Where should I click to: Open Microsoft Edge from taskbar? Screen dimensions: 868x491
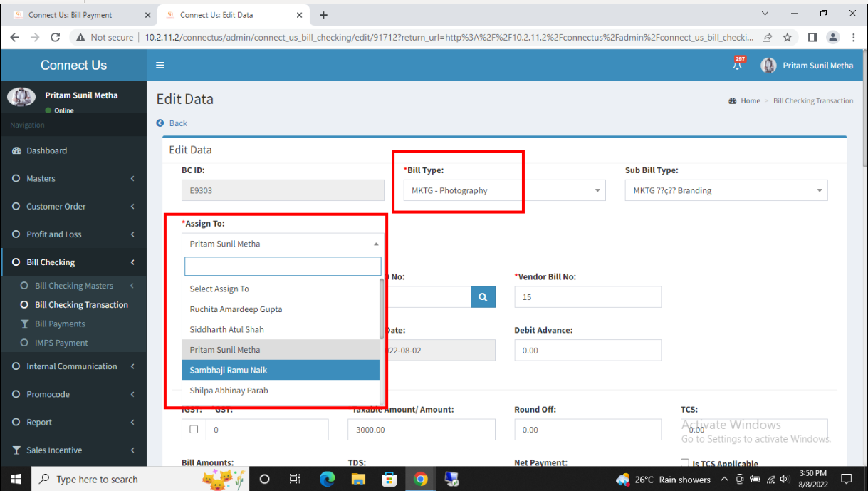327,479
